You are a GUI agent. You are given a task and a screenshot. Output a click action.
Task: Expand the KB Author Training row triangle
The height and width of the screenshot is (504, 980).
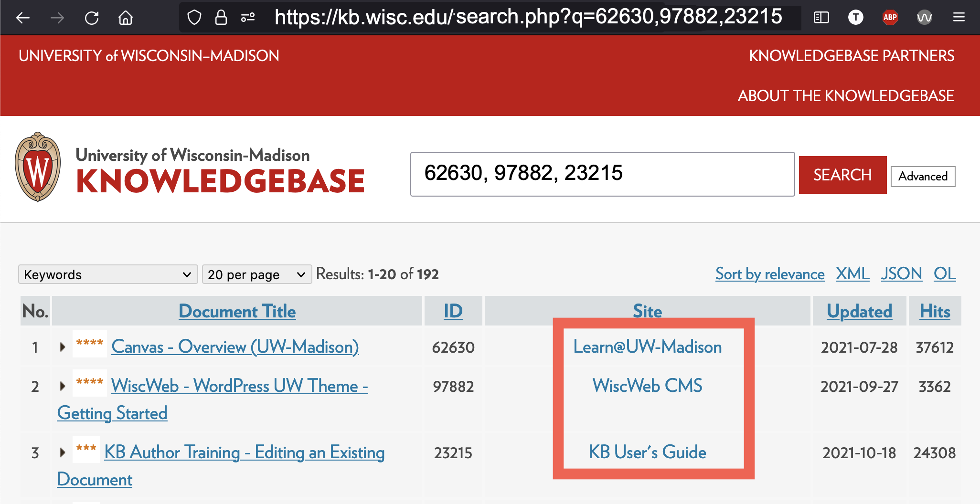(x=62, y=452)
